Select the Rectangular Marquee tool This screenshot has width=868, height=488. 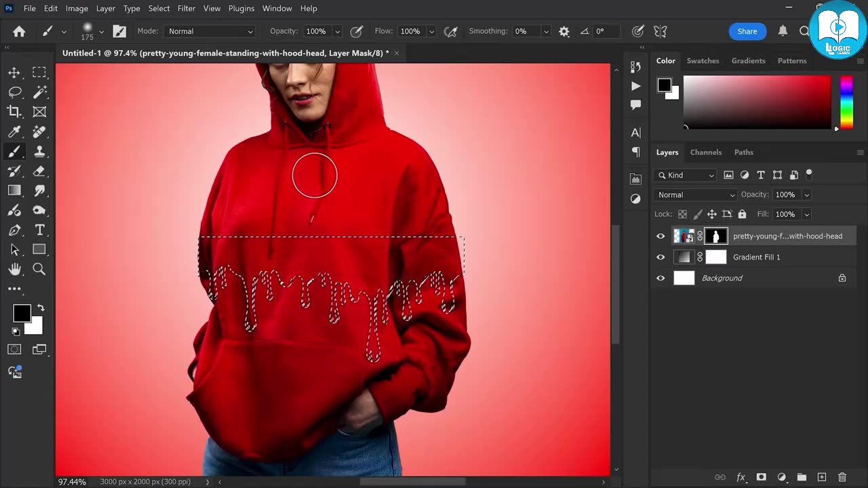39,73
